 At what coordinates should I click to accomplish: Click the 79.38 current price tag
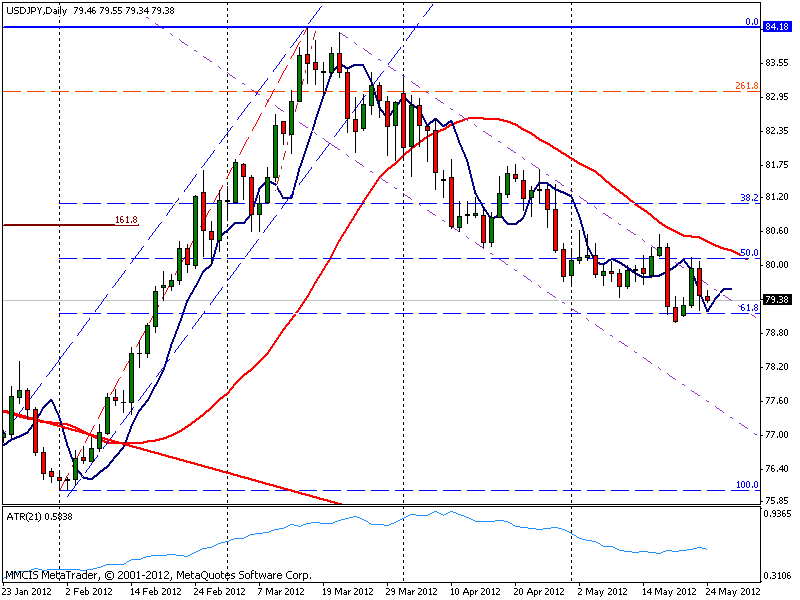777,299
